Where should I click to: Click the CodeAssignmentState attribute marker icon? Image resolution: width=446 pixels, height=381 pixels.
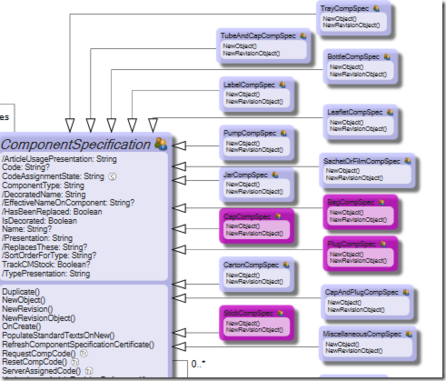(x=113, y=176)
